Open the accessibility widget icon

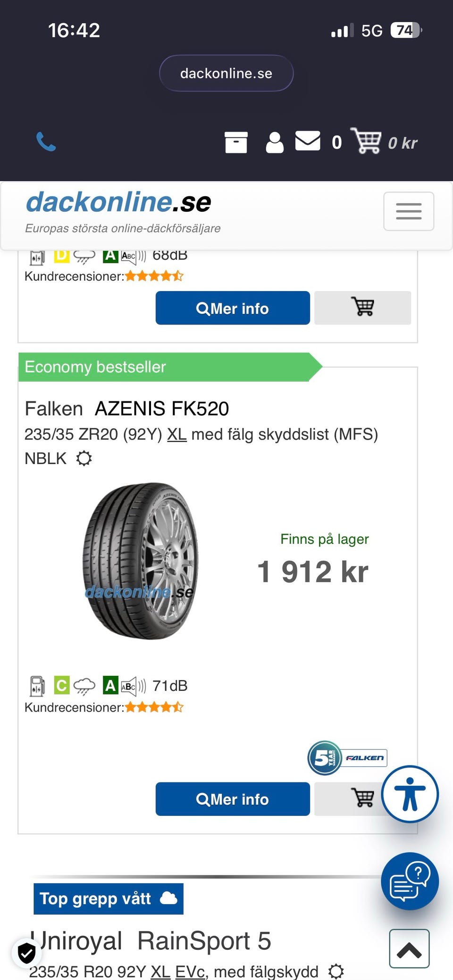pyautogui.click(x=410, y=794)
